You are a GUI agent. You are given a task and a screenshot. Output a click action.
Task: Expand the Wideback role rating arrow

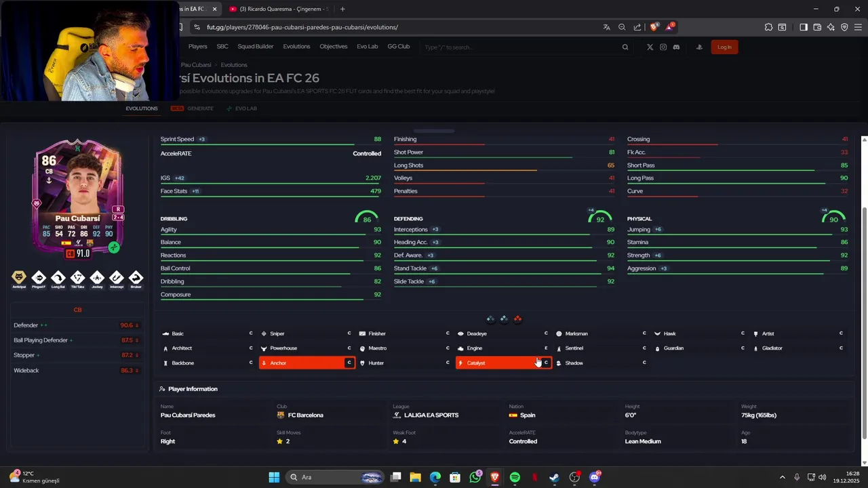[137, 371]
